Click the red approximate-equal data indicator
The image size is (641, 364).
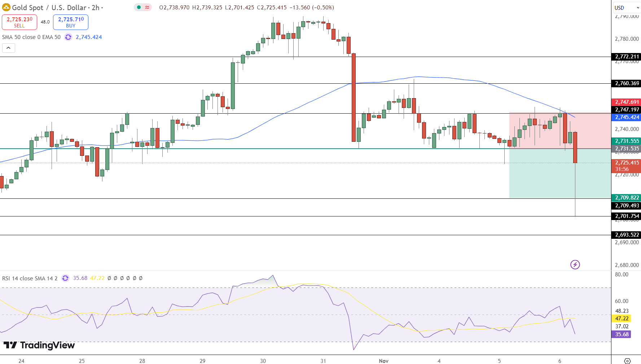pyautogui.click(x=147, y=7)
